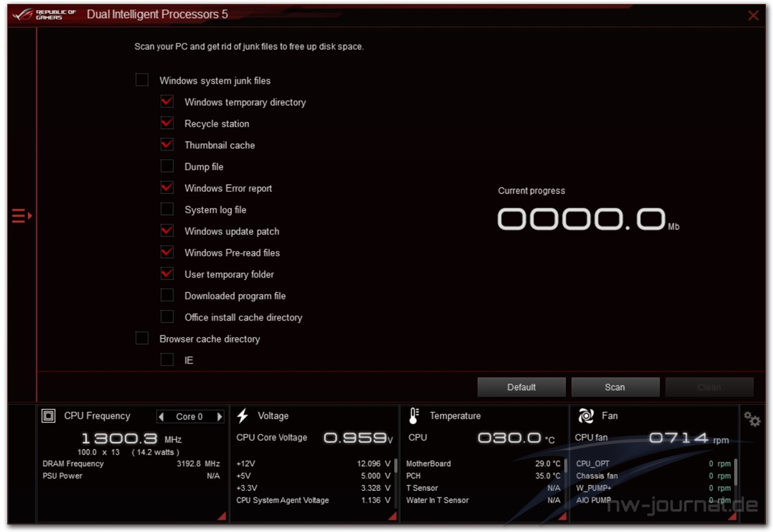Click the +3.3V voltage row
This screenshot has height=532, width=773.
[314, 488]
